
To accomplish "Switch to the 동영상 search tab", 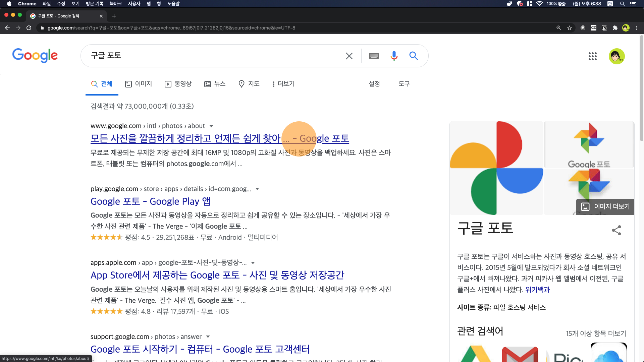I will click(x=178, y=84).
